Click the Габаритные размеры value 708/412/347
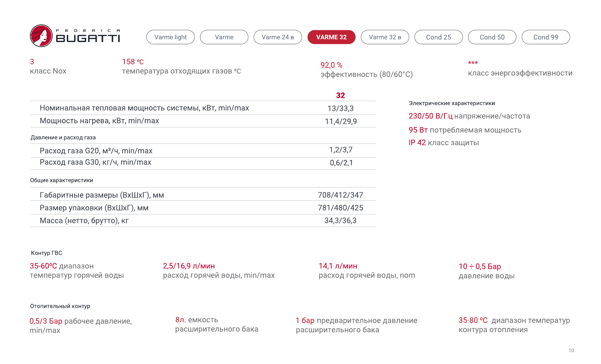The width and height of the screenshot is (601, 364). click(340, 195)
